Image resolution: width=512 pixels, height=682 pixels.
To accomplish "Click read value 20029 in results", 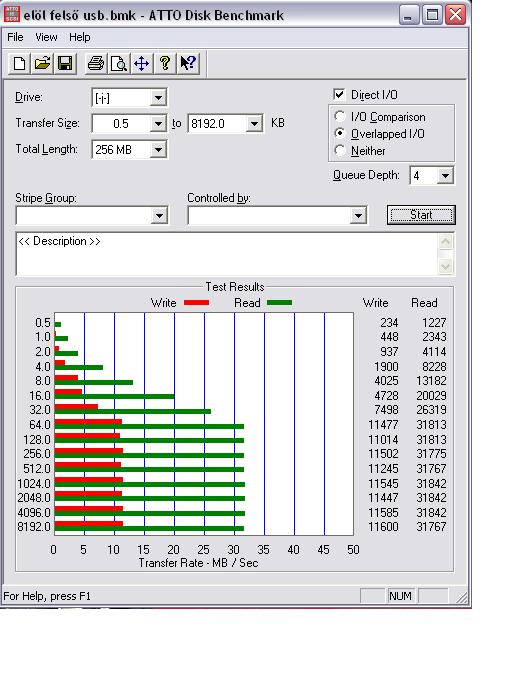I will pyautogui.click(x=431, y=395).
